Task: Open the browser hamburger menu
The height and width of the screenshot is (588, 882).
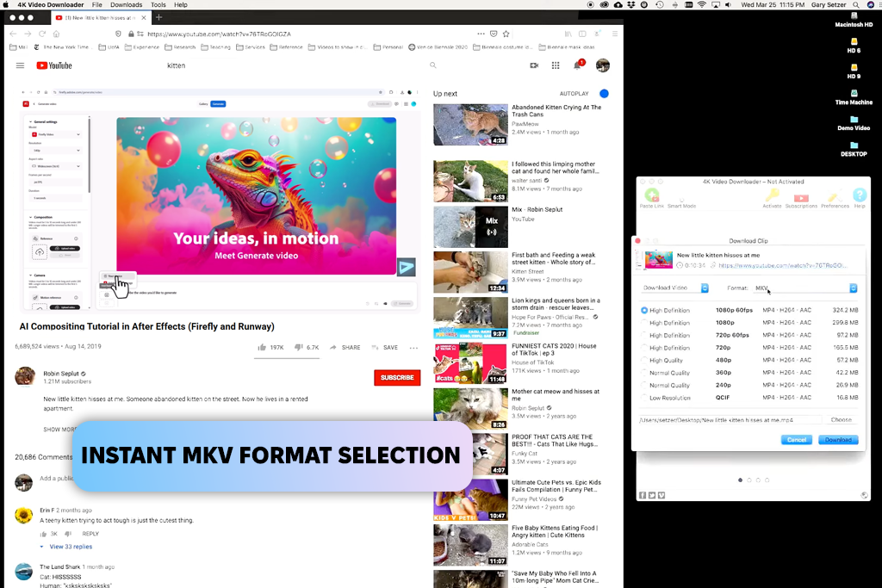Action: pos(615,34)
